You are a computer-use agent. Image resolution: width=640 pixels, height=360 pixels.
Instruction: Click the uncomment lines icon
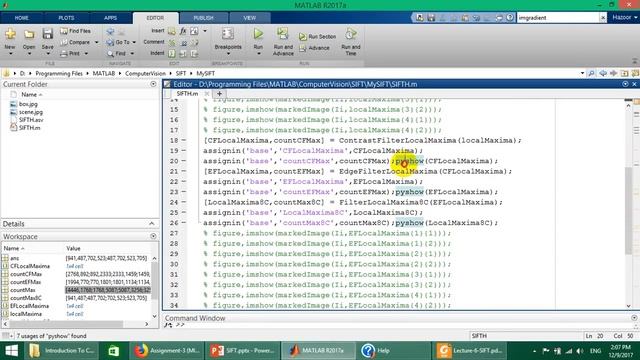tap(184, 42)
